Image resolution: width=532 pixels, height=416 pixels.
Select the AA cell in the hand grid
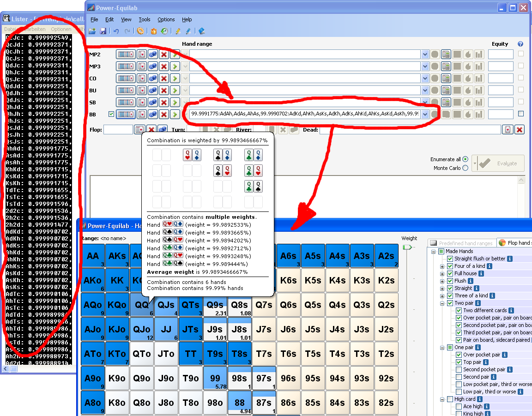click(x=93, y=256)
